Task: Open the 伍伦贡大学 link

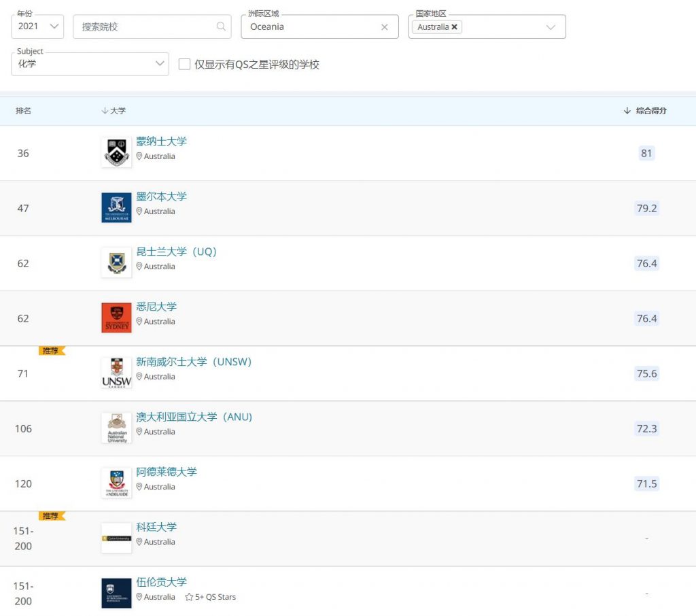Action: tap(161, 582)
